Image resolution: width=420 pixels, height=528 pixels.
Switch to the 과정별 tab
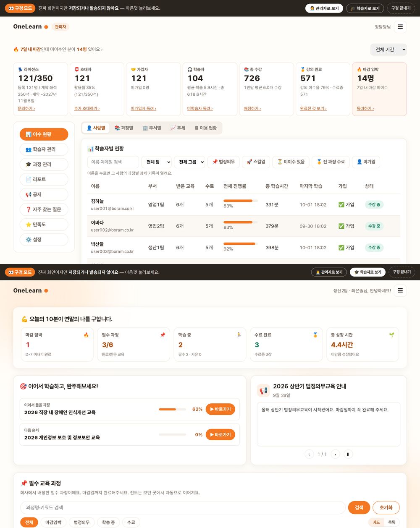coord(123,128)
